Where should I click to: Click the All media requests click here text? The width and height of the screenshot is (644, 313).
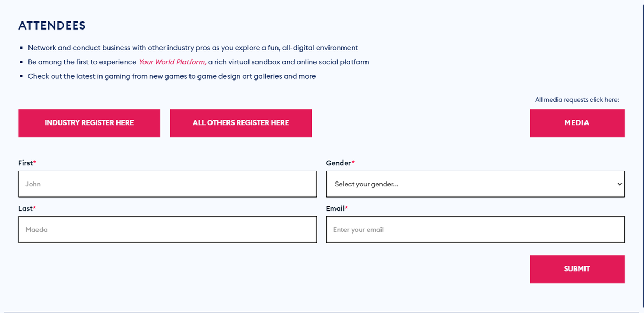point(577,100)
